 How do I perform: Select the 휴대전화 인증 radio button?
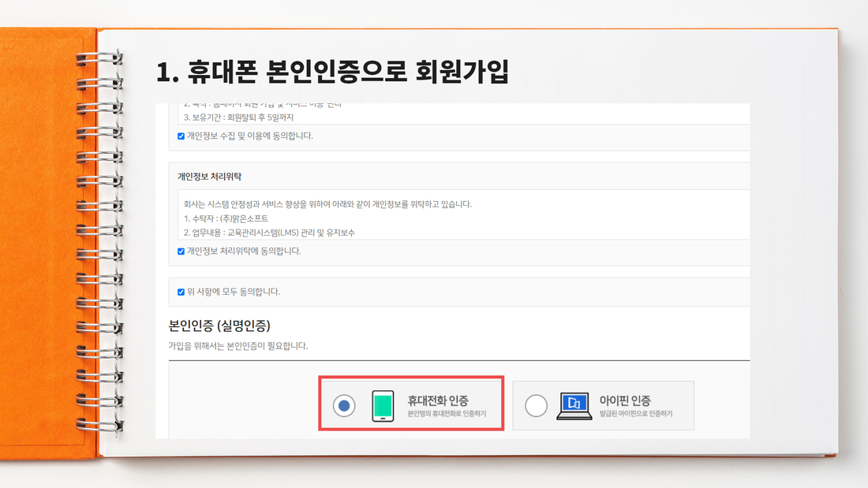(x=344, y=405)
